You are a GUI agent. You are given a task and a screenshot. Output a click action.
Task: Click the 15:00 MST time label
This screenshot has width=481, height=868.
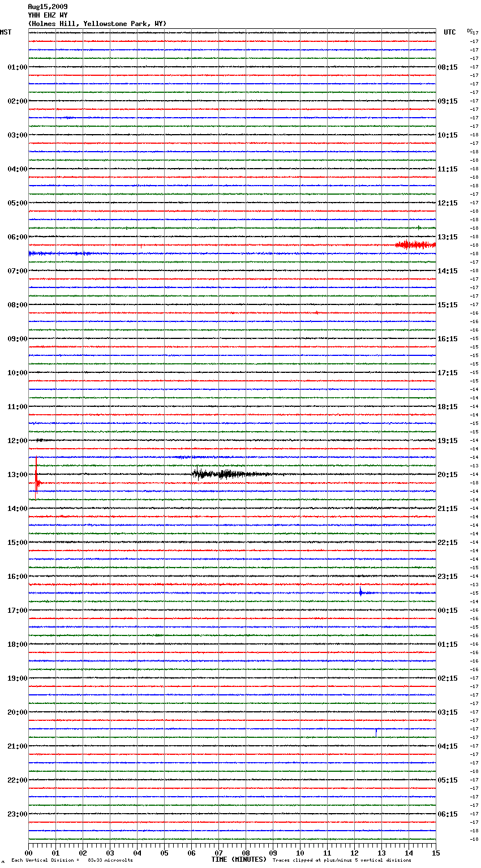18,543
